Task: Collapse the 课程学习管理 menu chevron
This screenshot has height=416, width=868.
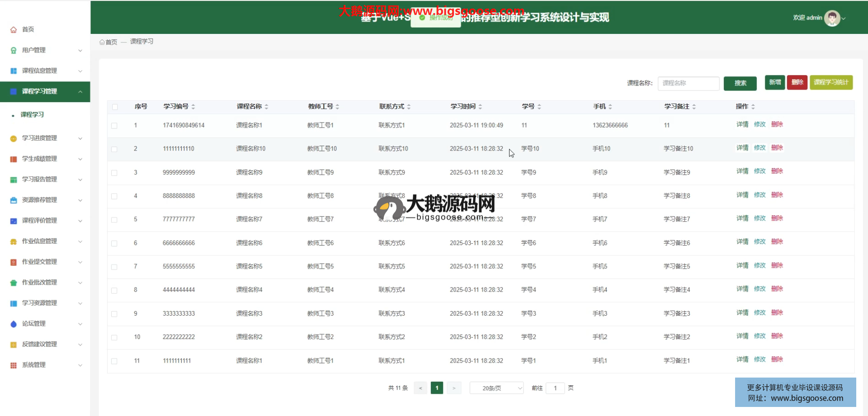Action: 80,92
